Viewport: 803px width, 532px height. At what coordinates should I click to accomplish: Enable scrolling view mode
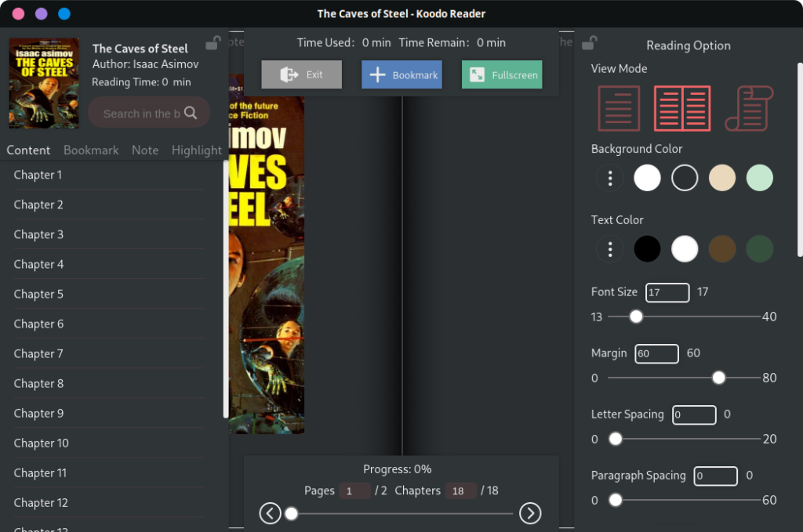[749, 109]
